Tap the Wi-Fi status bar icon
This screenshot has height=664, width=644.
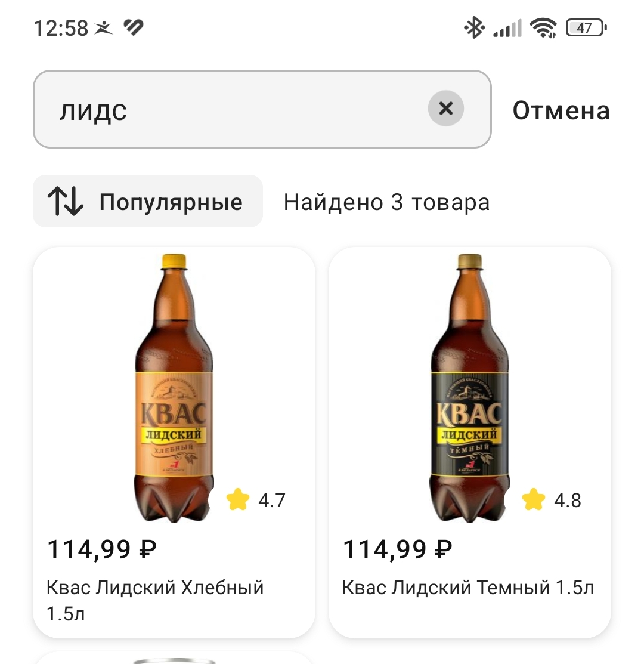pyautogui.click(x=543, y=28)
